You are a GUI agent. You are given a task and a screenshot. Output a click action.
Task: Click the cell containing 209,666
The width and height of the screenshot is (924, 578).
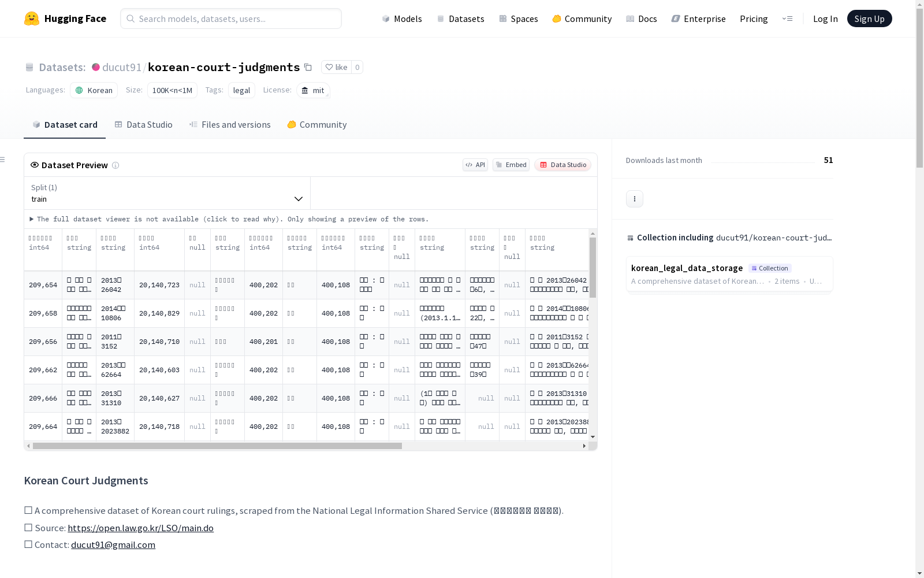point(43,398)
